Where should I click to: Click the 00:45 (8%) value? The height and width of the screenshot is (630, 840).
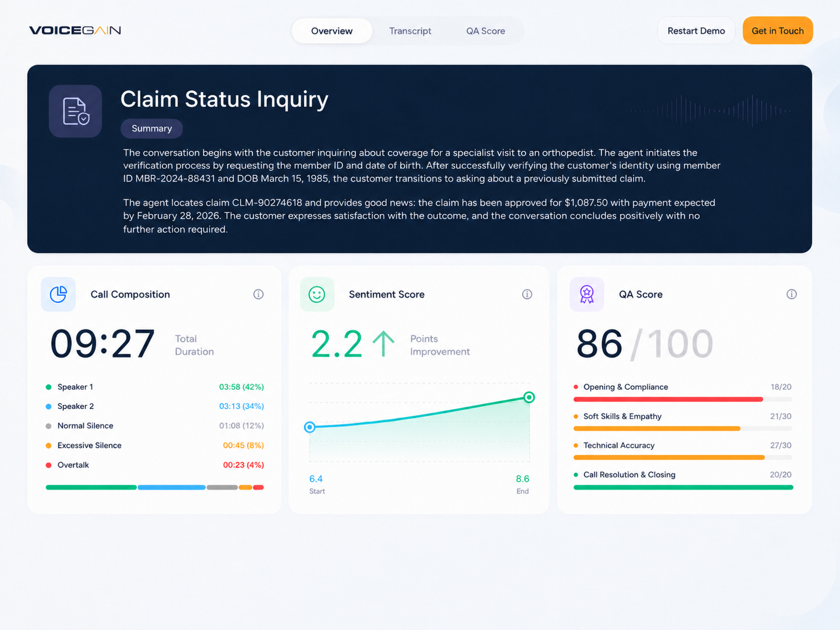[244, 446]
